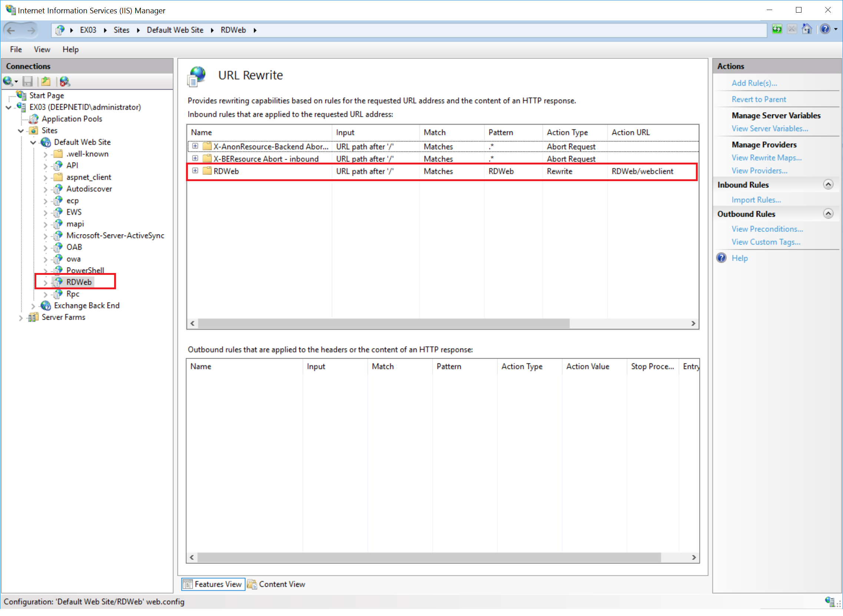Viewport: 843px width, 616px height.
Task: Click the blue Help question icon at top right
Action: click(x=825, y=30)
